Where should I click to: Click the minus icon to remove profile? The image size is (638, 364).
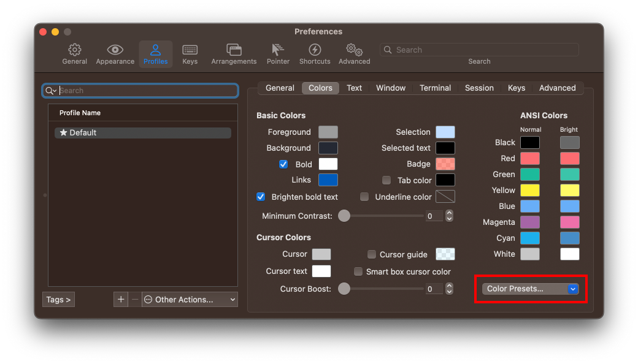(x=135, y=300)
